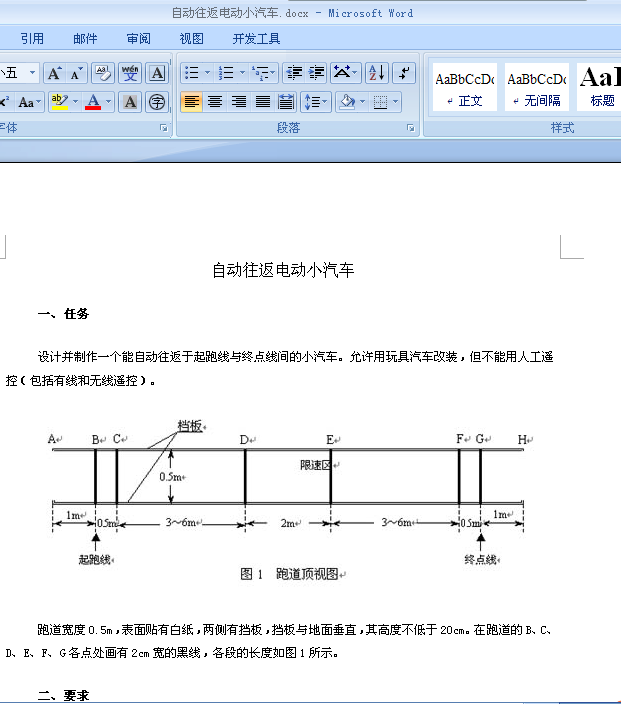Toggle align text left

pyautogui.click(x=192, y=102)
